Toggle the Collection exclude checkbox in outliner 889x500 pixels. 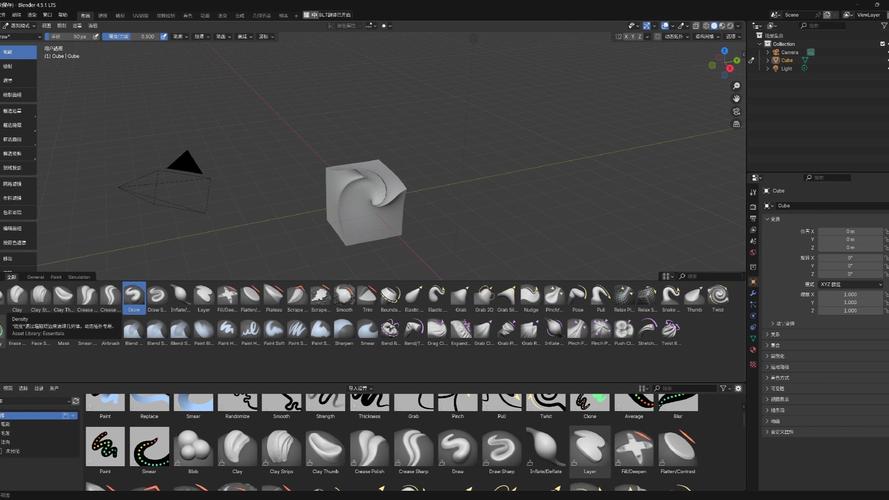tap(883, 44)
